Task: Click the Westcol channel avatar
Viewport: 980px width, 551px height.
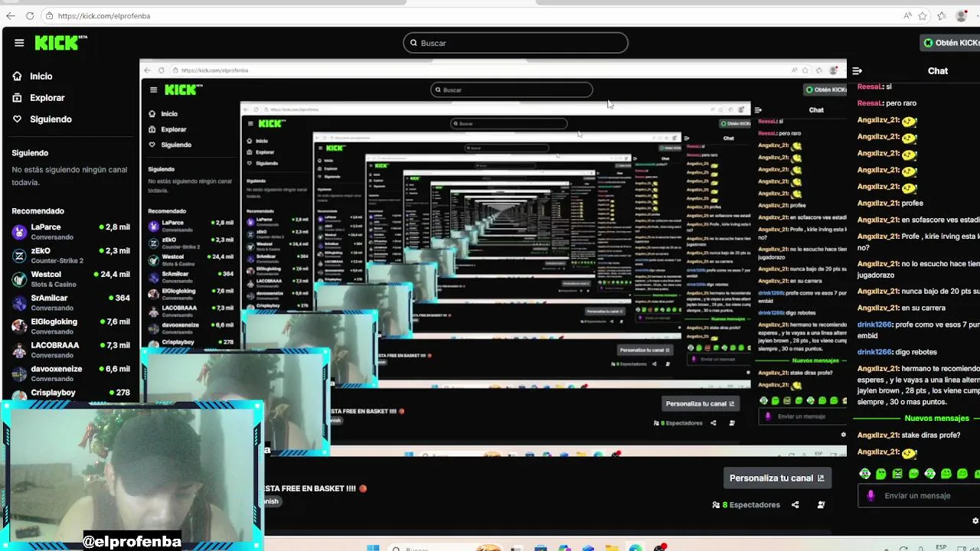Action: click(19, 279)
